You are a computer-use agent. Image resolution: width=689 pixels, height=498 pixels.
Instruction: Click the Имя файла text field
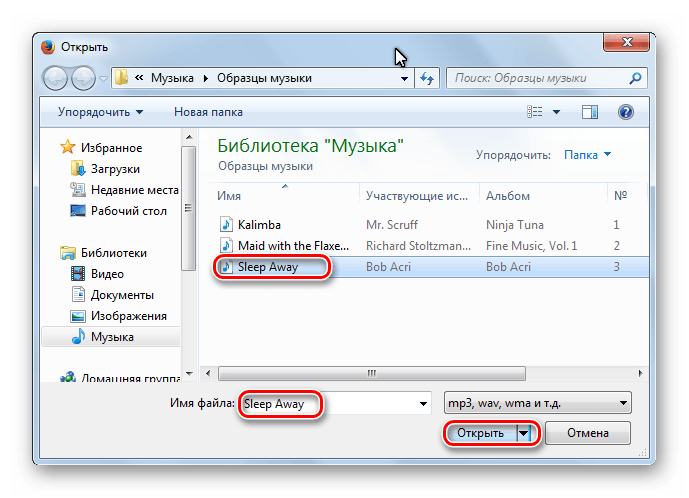(x=335, y=403)
